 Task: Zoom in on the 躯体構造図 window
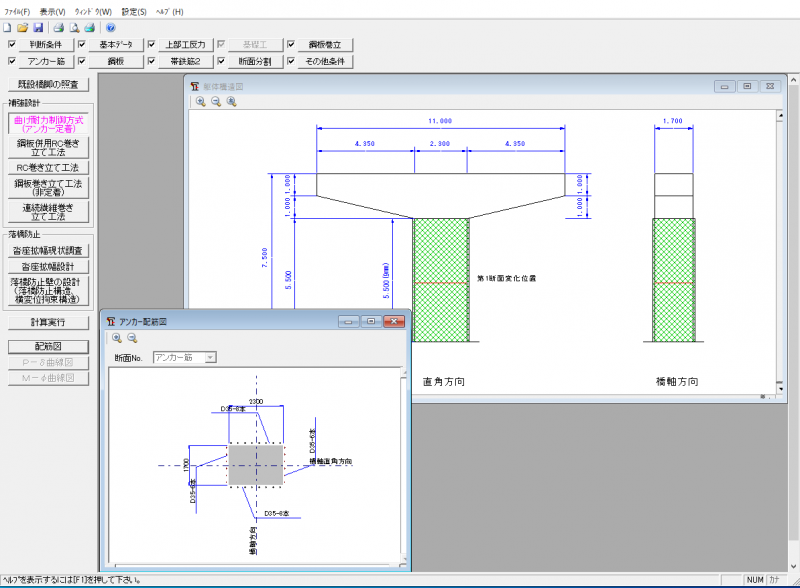(x=201, y=102)
